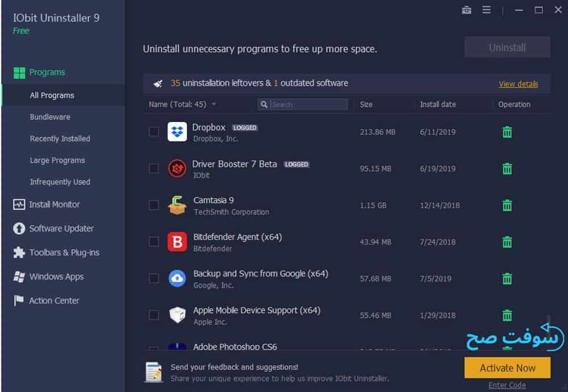
Task: Click trash icon for Backup and Sync
Action: coord(507,278)
